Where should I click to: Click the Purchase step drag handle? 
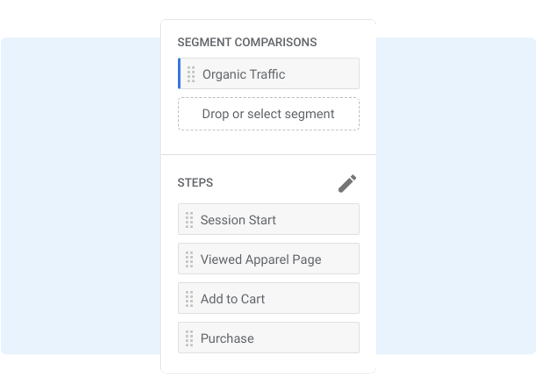point(189,338)
